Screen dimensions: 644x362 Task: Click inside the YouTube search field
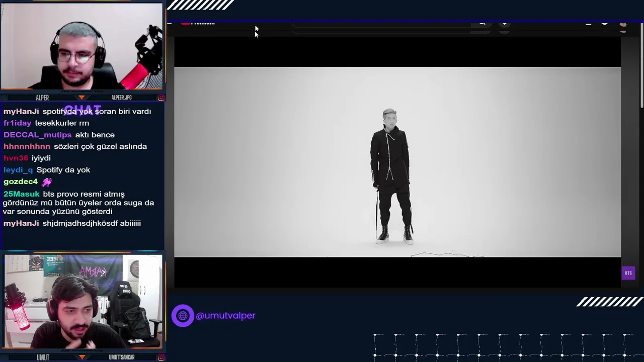[382, 24]
